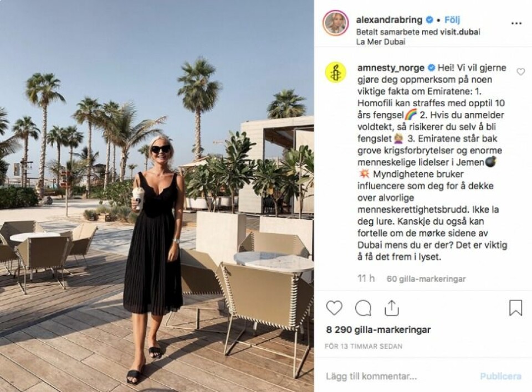
Task: Open the La Mer Dubai location link
Action: click(381, 42)
